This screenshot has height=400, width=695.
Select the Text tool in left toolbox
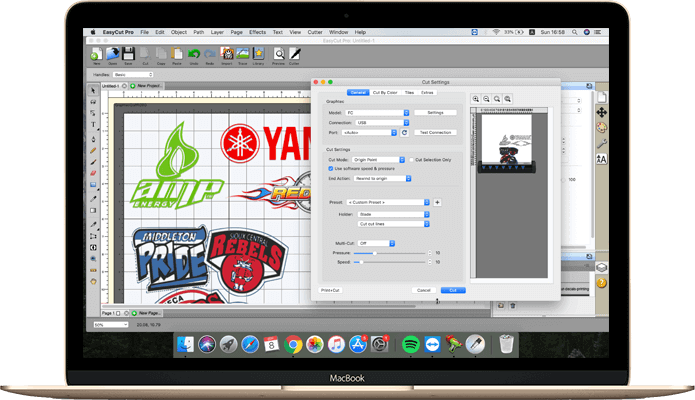pos(93,125)
